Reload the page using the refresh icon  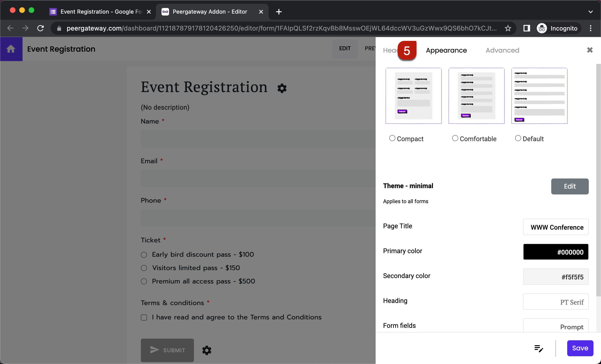[x=40, y=28]
